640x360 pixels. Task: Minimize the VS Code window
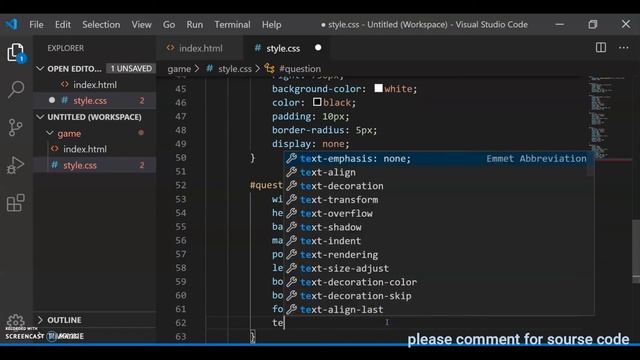(560, 24)
